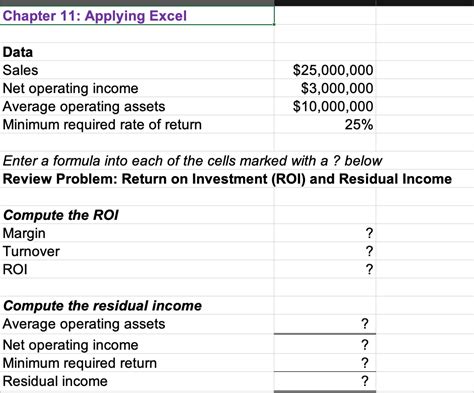Select the Residual income ? cell
The height and width of the screenshot is (393, 474).
pyautogui.click(x=325, y=381)
